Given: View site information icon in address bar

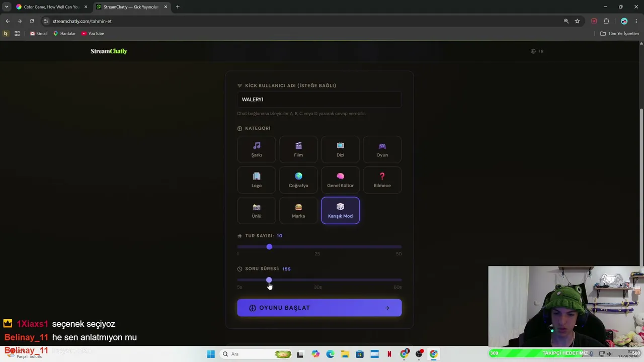Looking at the screenshot, I should click(x=46, y=21).
